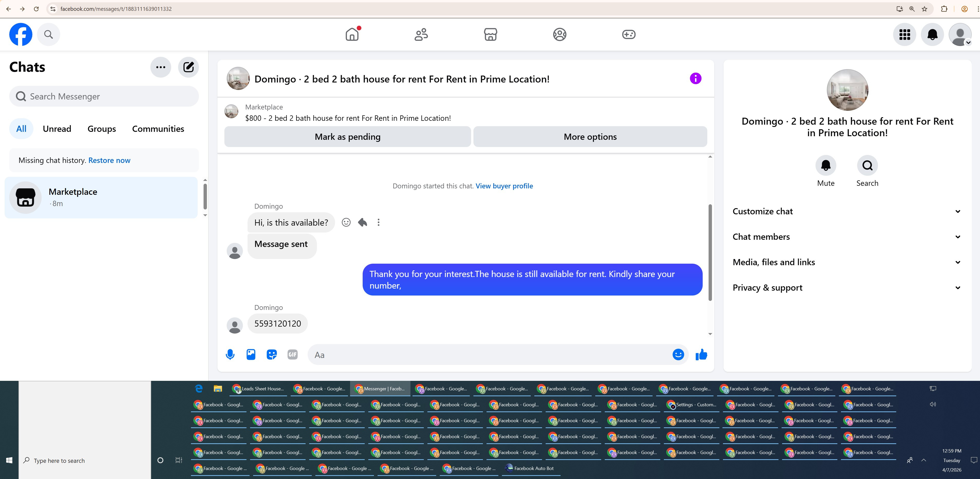Go to Home feed icon

352,34
